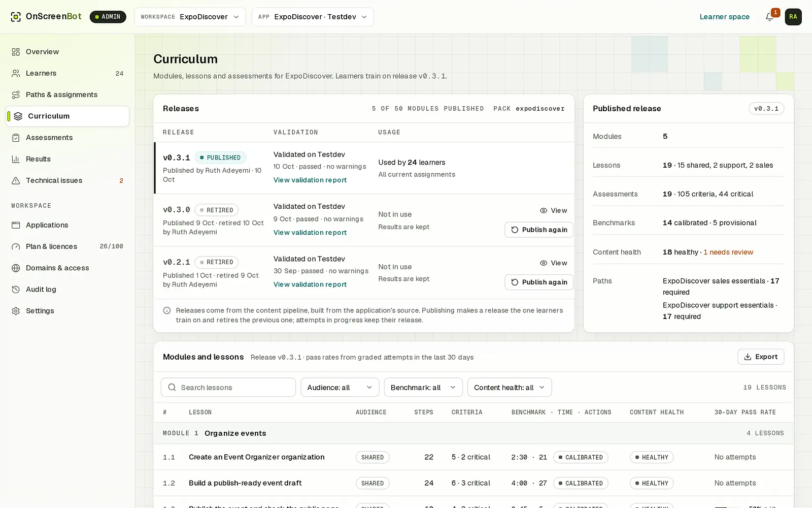812x508 pixels.
Task: Select lesson 'Build a publish-ready event draft'
Action: click(x=245, y=483)
